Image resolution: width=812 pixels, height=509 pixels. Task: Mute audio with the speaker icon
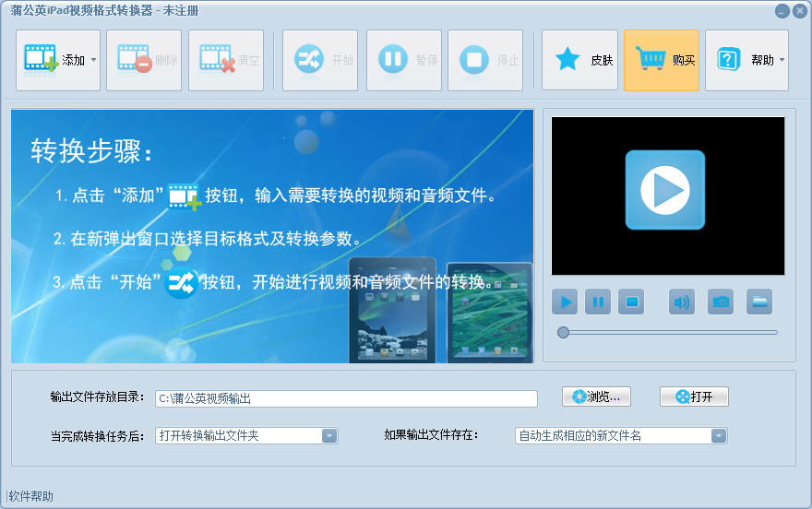click(x=682, y=302)
